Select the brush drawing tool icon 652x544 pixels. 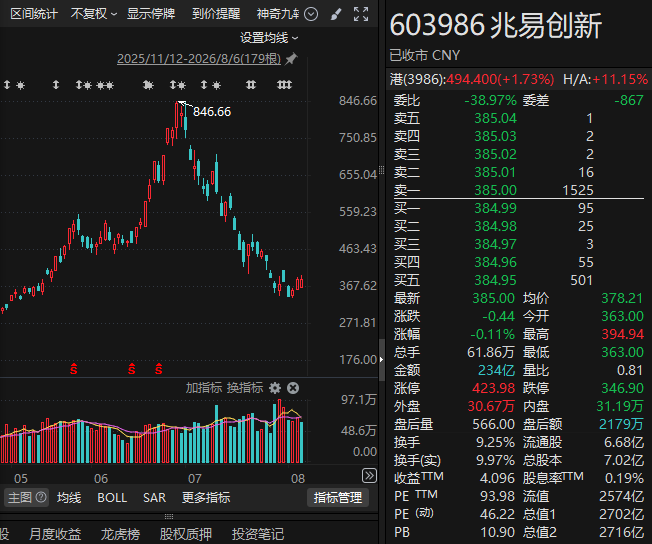(x=336, y=15)
